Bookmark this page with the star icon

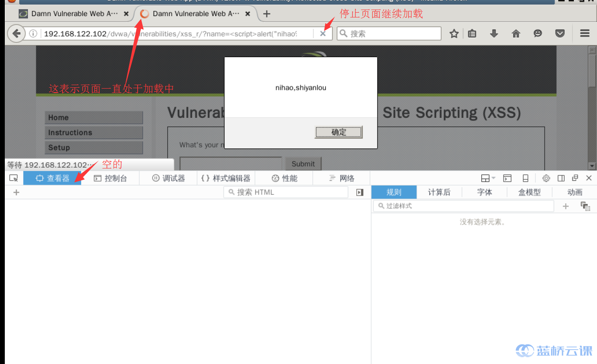click(x=454, y=34)
